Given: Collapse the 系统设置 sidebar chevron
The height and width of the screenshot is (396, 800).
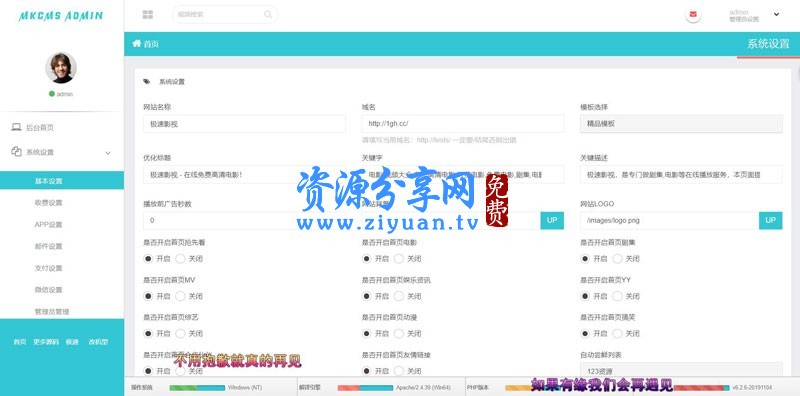Looking at the screenshot, I should point(108,153).
